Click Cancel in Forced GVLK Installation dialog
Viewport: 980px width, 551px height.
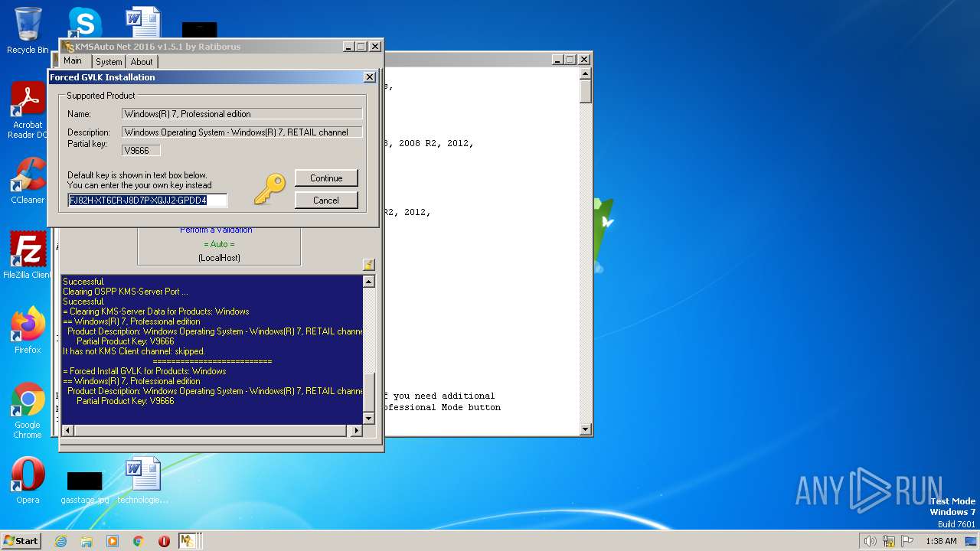point(326,201)
